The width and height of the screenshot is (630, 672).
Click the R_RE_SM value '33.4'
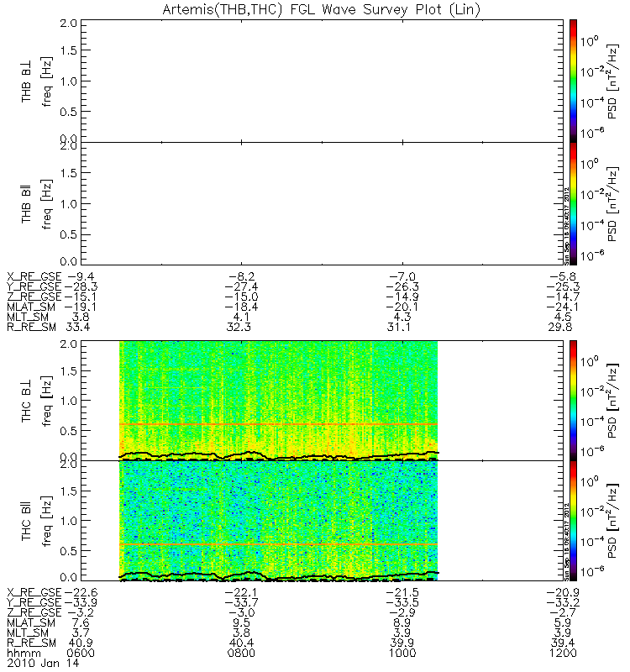[x=78, y=327]
